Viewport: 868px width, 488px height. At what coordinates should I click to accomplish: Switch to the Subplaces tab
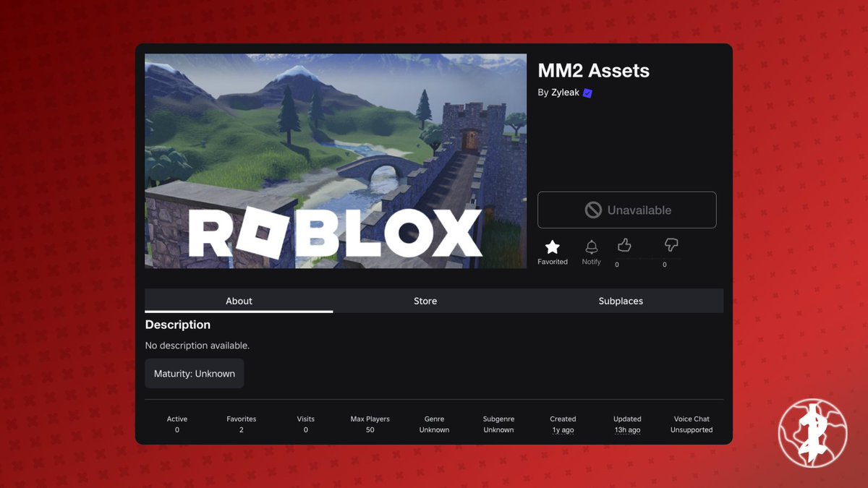[621, 301]
